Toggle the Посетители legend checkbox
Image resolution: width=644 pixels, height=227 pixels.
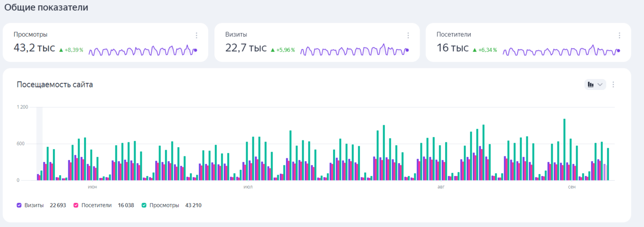point(76,205)
